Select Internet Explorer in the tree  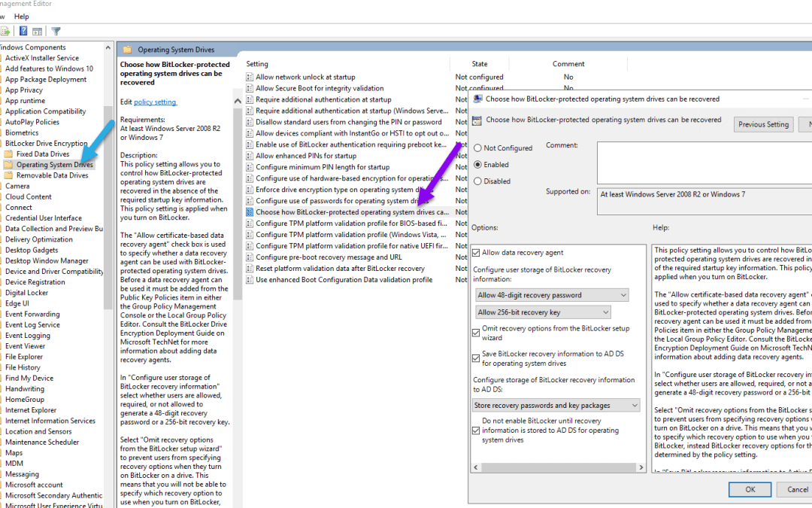31,410
